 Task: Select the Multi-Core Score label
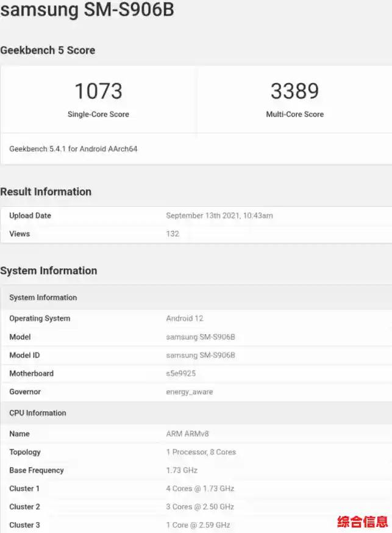[x=294, y=114]
